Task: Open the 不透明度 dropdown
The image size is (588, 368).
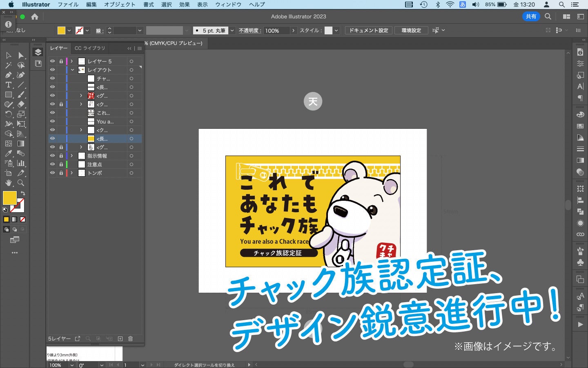Action: (294, 30)
